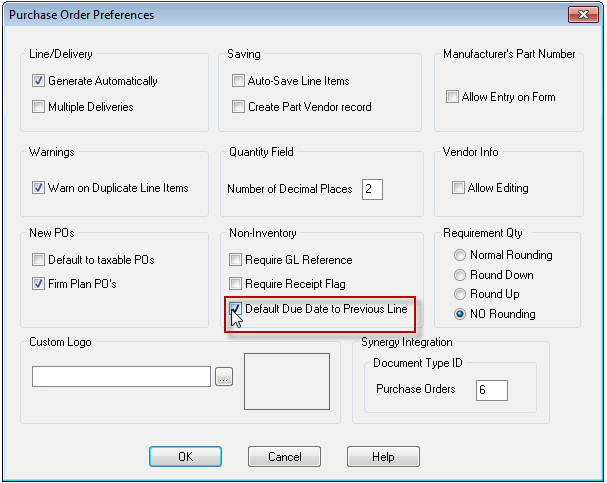Click the OK button
The height and width of the screenshot is (483, 607).
[x=185, y=457]
